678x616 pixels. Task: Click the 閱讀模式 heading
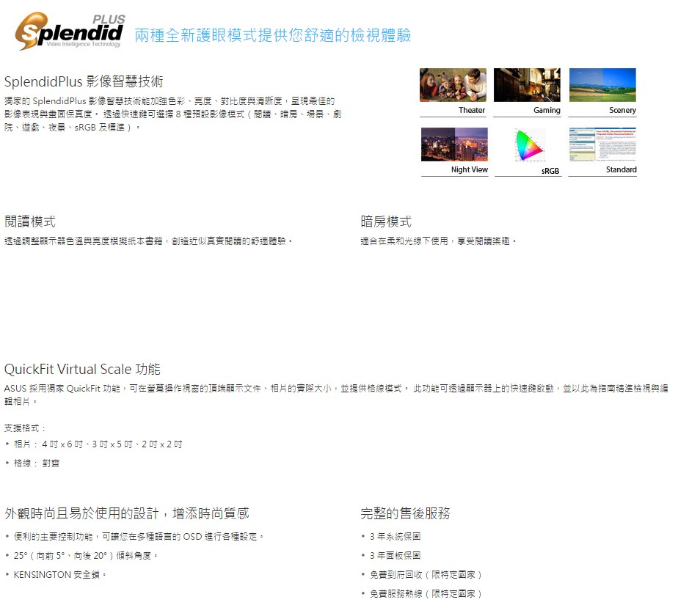point(30,221)
